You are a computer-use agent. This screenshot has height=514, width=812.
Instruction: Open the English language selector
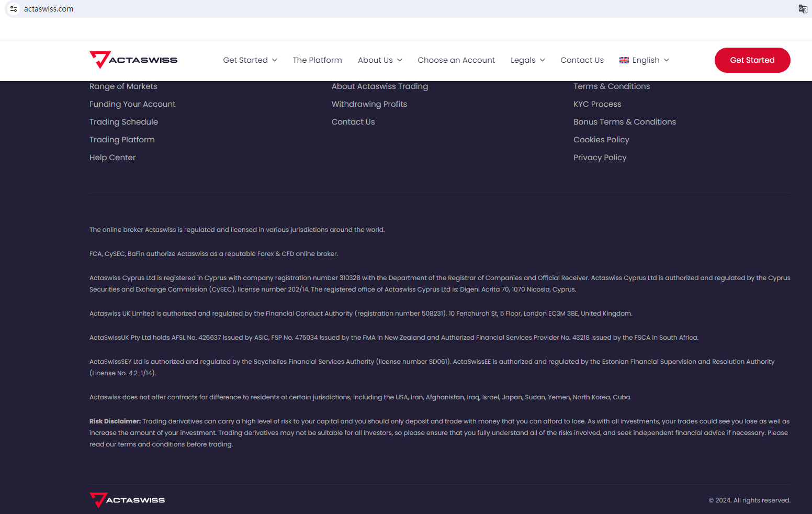pos(645,60)
